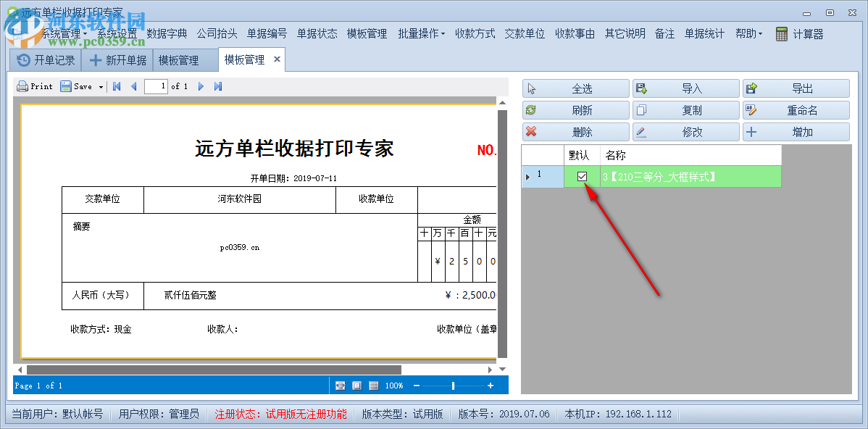Expand the 帮助 dropdown menu
This screenshot has height=429, width=868.
[x=748, y=33]
